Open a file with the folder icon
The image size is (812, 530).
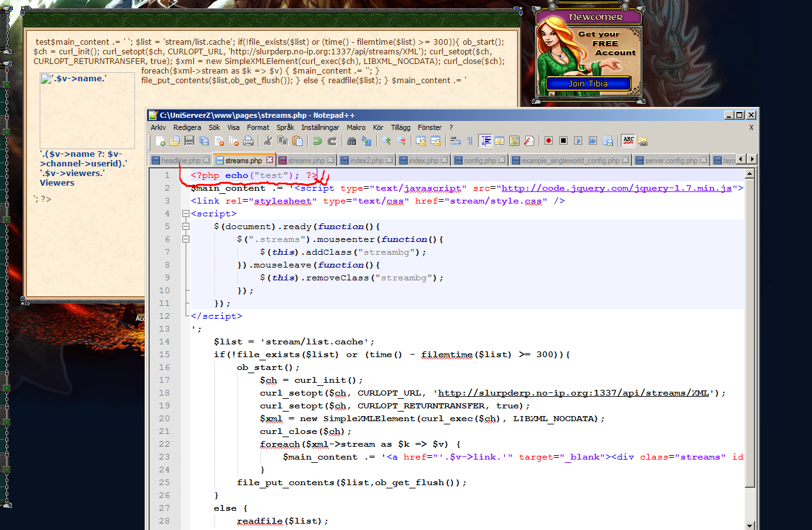click(174, 141)
